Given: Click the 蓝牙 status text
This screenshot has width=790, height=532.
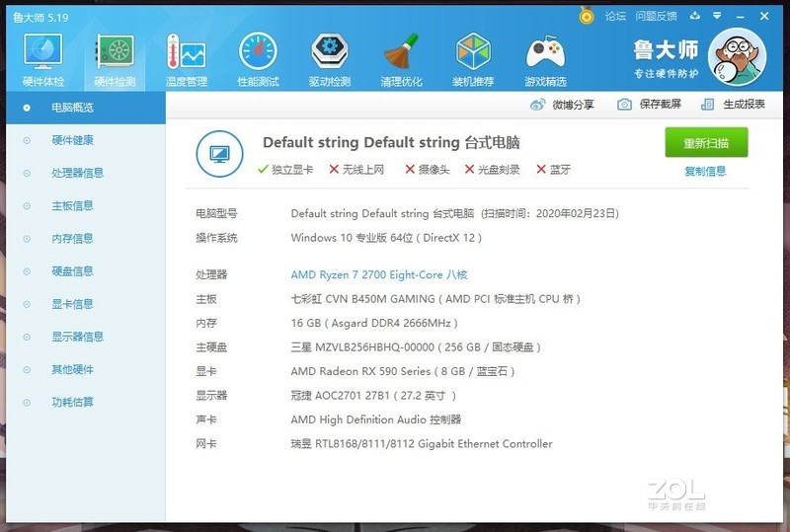Looking at the screenshot, I should tap(560, 170).
